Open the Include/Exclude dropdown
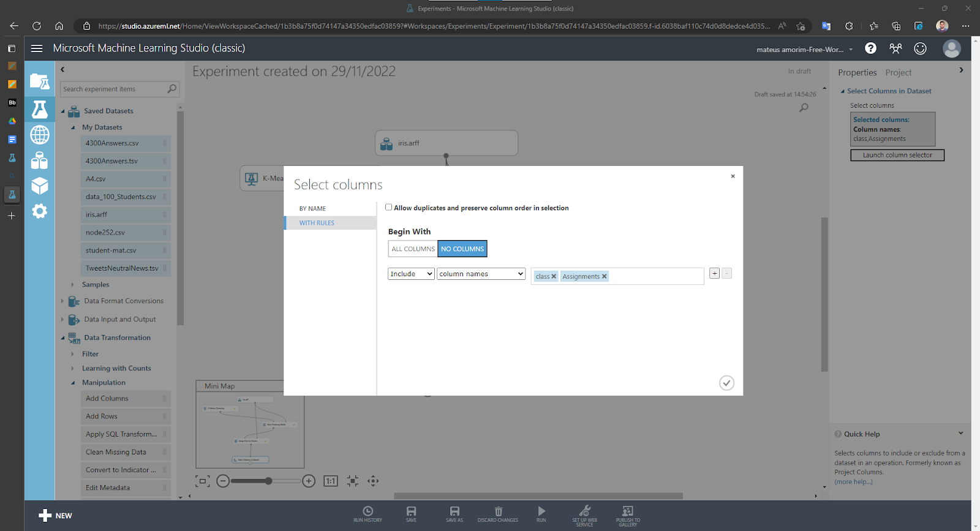 [x=411, y=274]
